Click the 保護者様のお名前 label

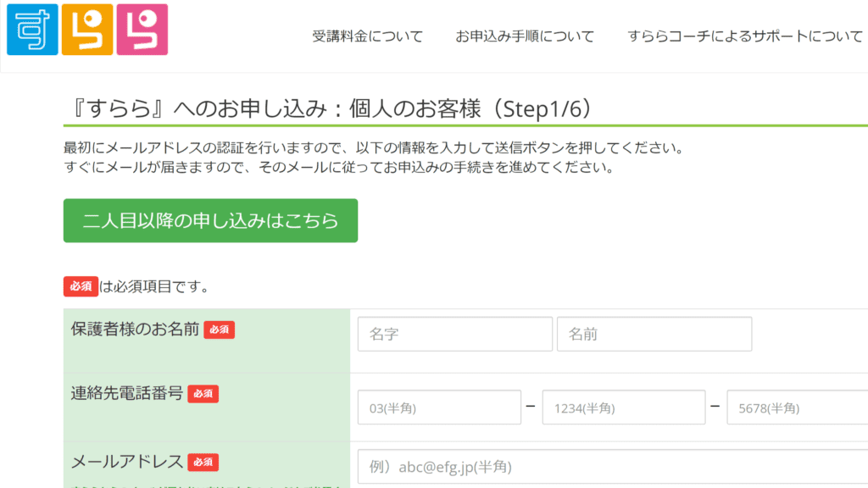(135, 330)
